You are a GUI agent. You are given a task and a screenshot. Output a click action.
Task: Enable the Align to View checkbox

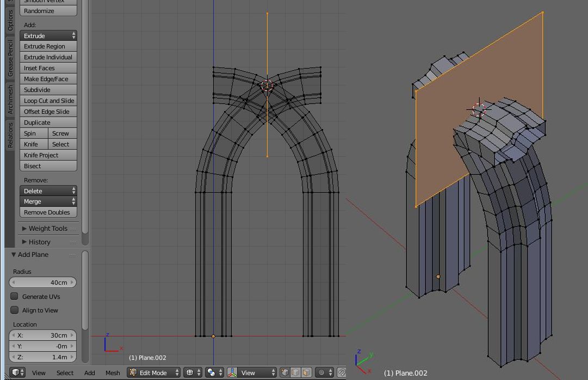15,310
